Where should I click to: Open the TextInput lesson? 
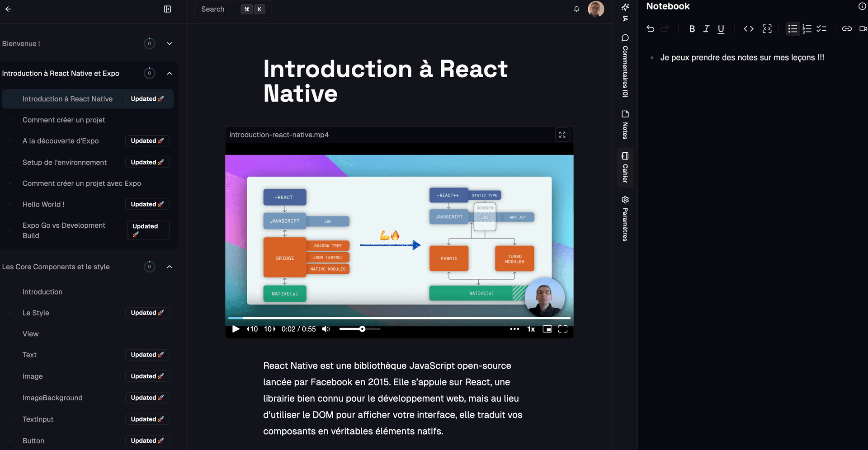click(x=38, y=419)
